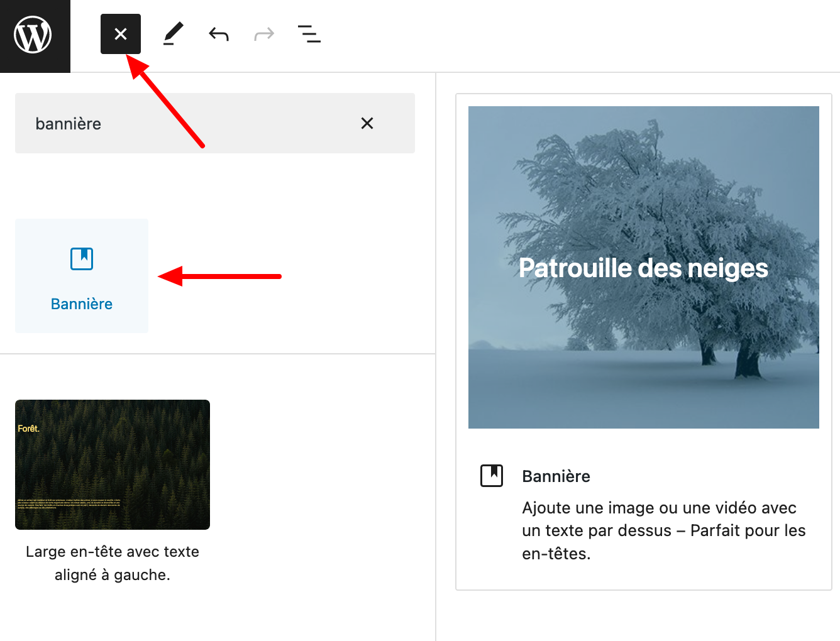The image size is (840, 641).
Task: Select the pencil Tools icon
Action: click(173, 34)
